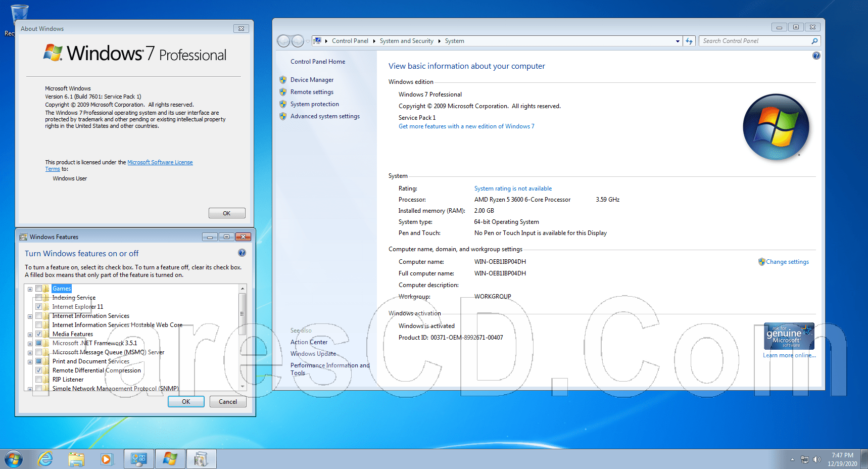Click the System protection shield icon

(283, 104)
